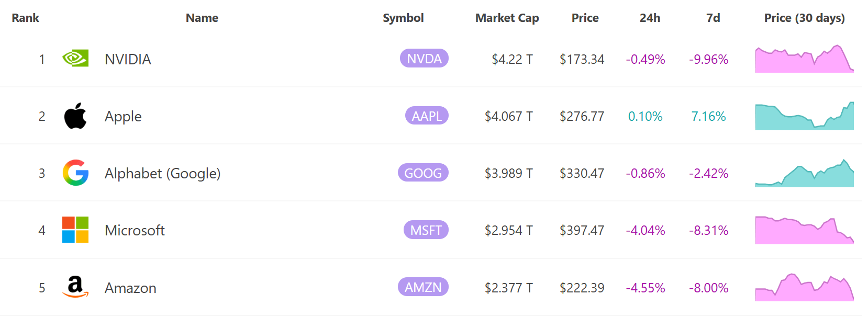868x317 pixels.
Task: Select the AAPL symbol badge
Action: click(427, 116)
